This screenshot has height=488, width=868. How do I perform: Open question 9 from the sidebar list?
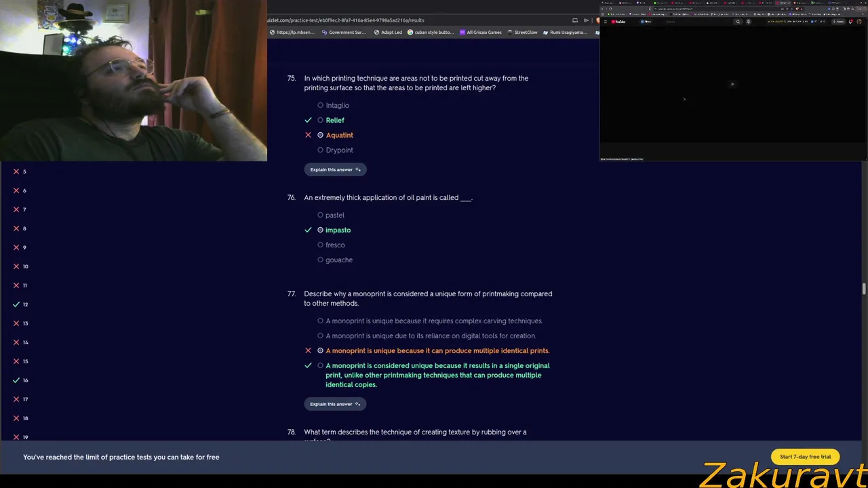coord(20,247)
